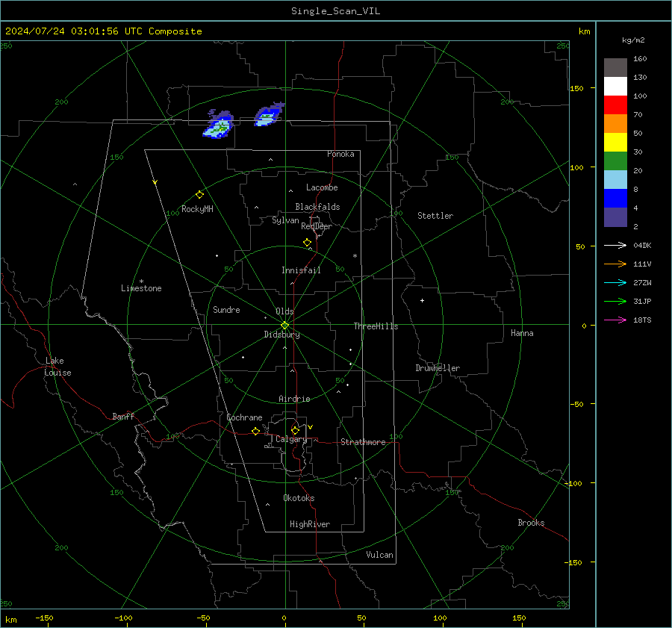This screenshot has width=672, height=628.
Task: Select the yellow 30-50 legend swatch
Action: click(615, 143)
